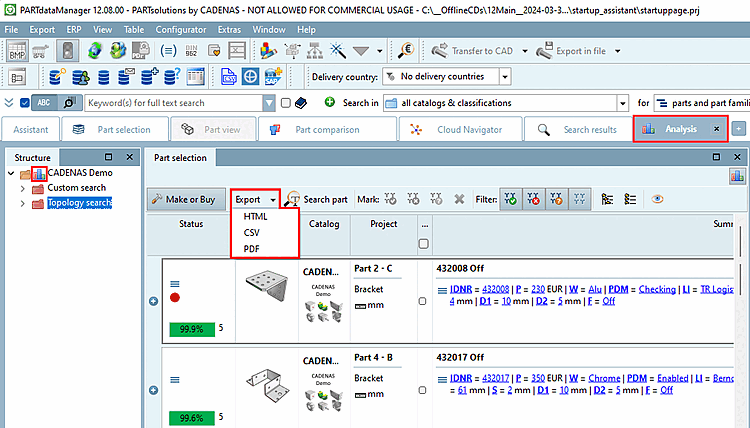Screen dimensions: 750x428
Task: Click the Transfer to CAD button
Action: [x=473, y=51]
